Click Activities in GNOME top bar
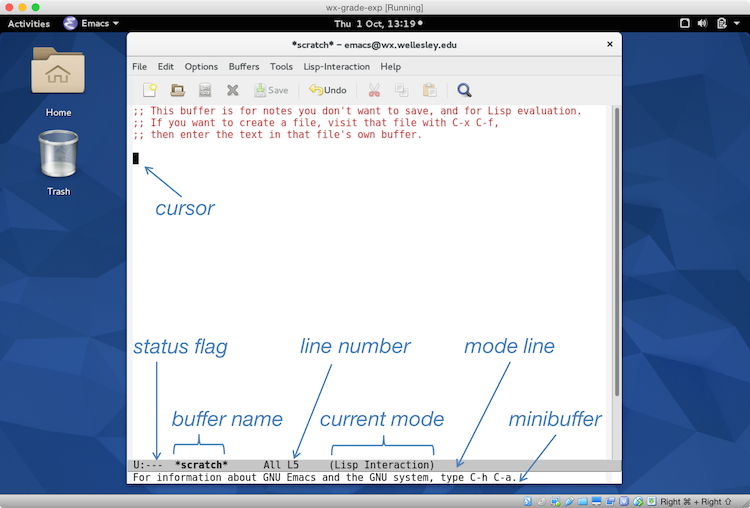This screenshot has width=750, height=508. point(29,23)
